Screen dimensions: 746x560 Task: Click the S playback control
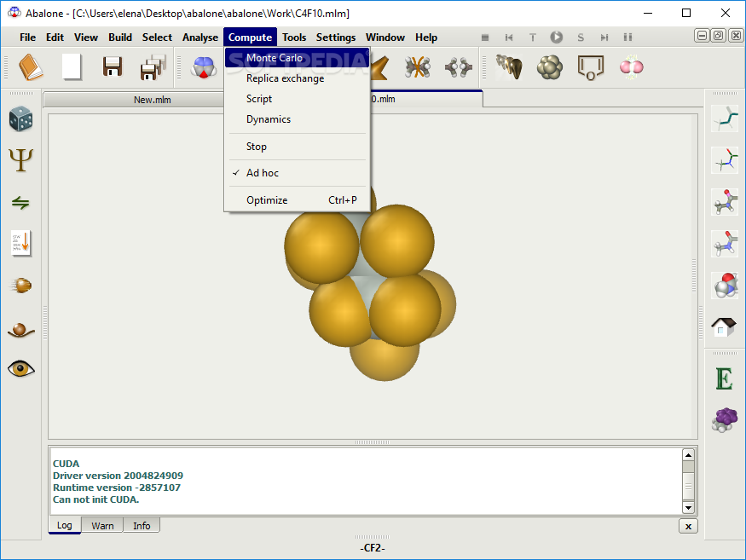click(581, 38)
